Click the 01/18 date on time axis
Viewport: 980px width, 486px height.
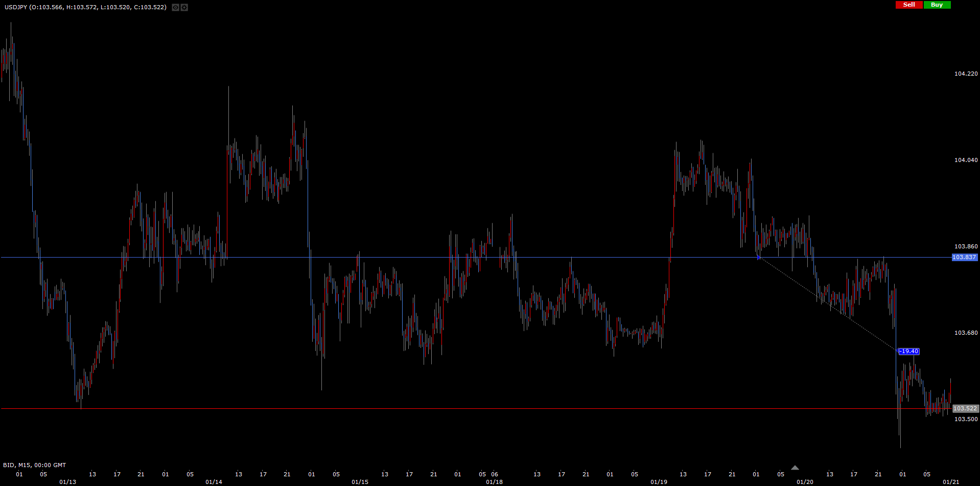click(x=494, y=482)
